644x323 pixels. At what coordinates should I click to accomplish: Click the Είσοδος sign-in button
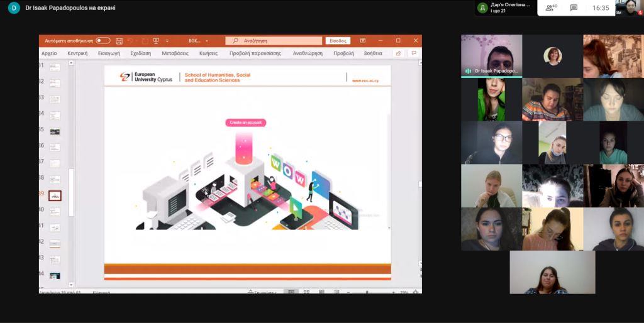click(338, 41)
